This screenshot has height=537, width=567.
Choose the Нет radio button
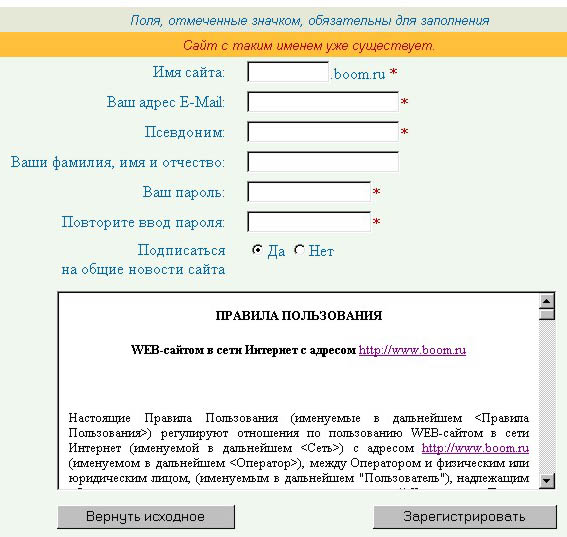pyautogui.click(x=299, y=250)
